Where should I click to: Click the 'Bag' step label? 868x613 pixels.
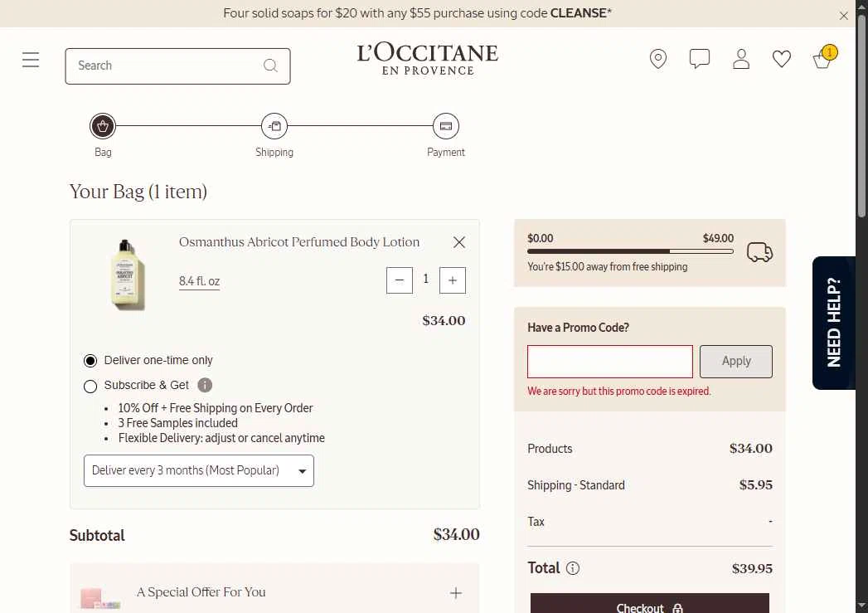pyautogui.click(x=103, y=153)
